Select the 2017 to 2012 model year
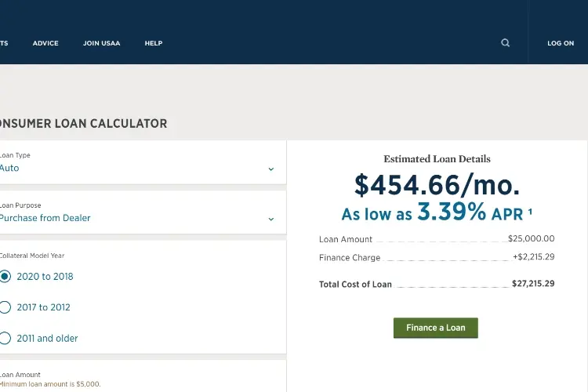 tap(43, 307)
